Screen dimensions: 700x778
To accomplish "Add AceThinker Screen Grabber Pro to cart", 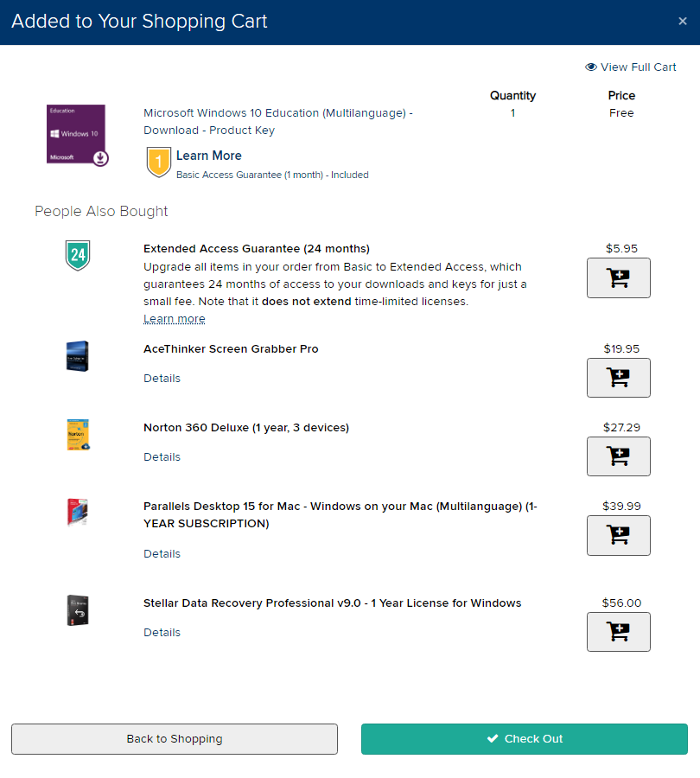I will [x=618, y=378].
